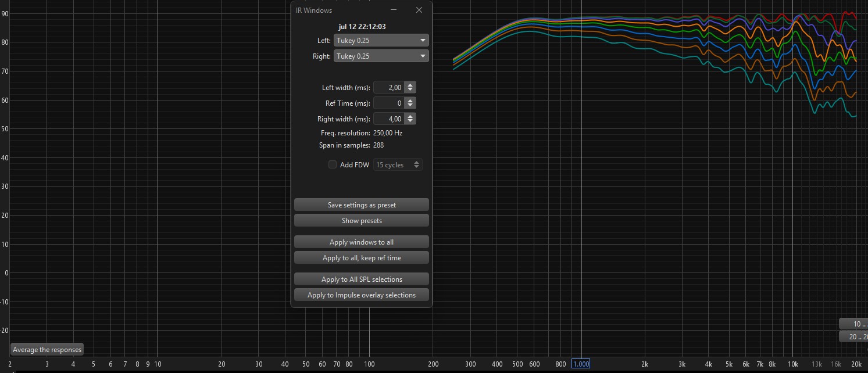Click Apply windows to all
The height and width of the screenshot is (373, 868).
coord(362,242)
